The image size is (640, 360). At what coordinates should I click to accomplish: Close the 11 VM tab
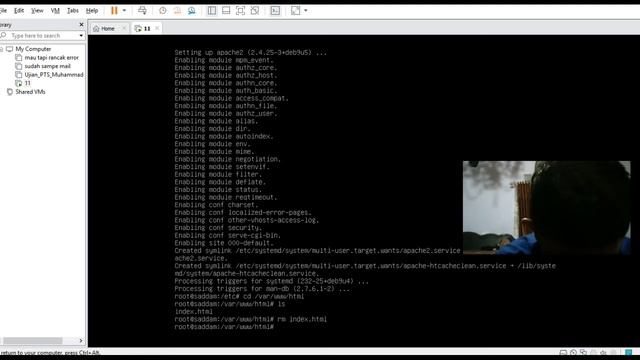pyautogui.click(x=157, y=28)
